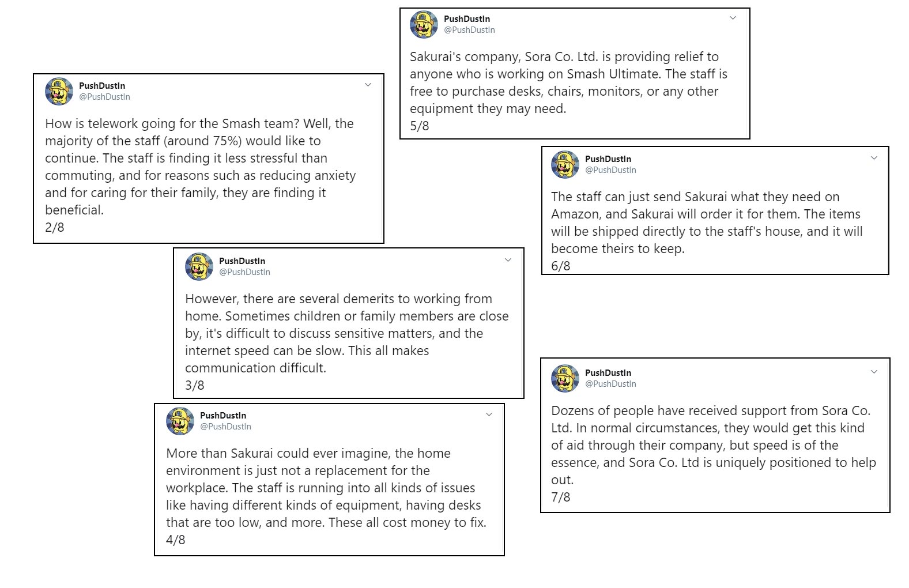Click the tweet text about Amazon orders
Viewport: 909px width, 588px height.
click(706, 223)
